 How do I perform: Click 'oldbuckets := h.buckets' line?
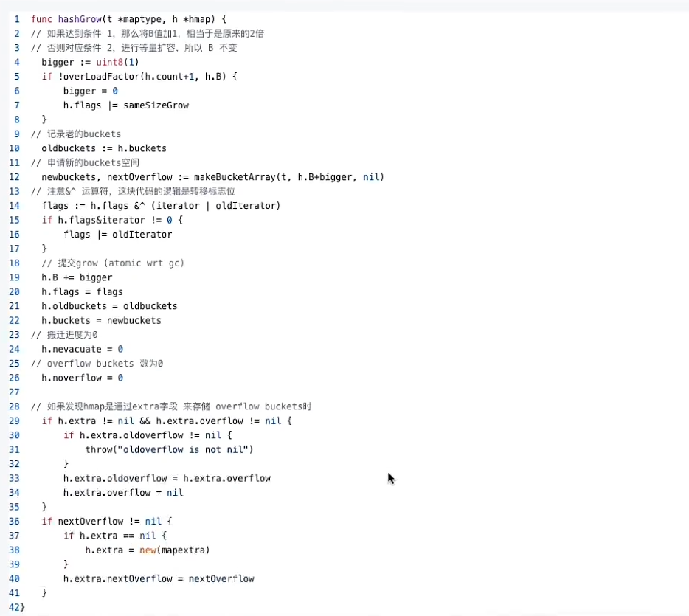tap(104, 148)
